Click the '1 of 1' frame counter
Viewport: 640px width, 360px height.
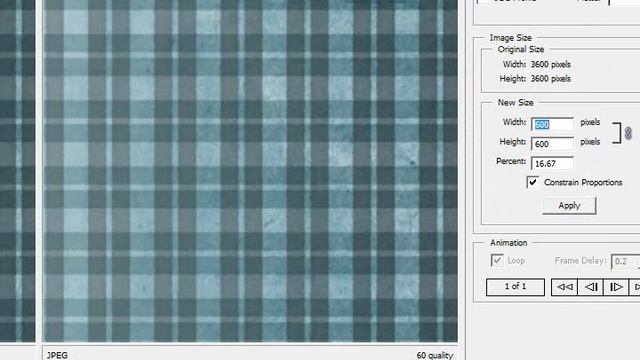point(515,287)
